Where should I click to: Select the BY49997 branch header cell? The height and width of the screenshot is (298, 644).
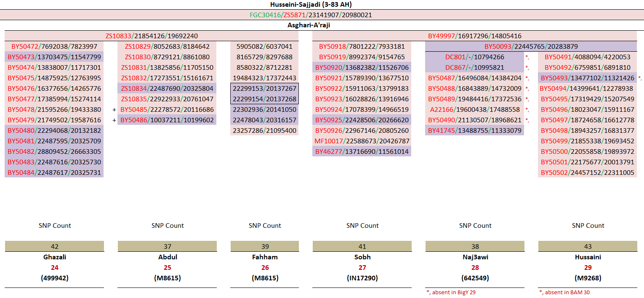474,36
